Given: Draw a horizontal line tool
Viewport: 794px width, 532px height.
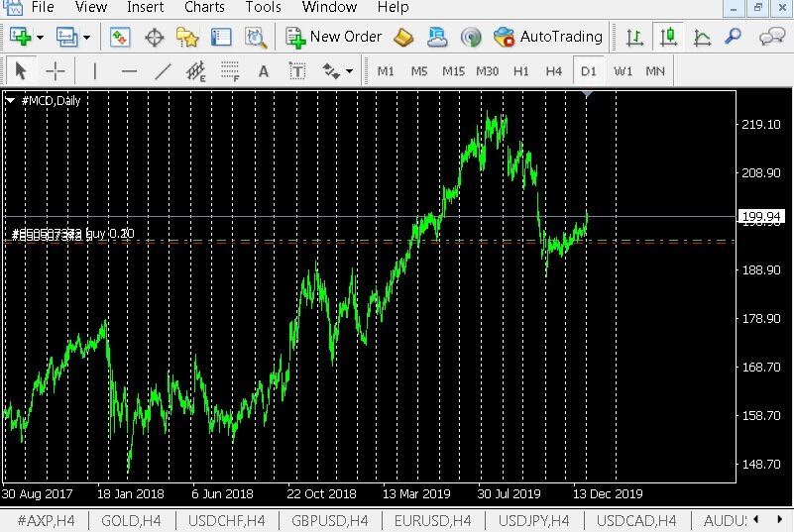Looking at the screenshot, I should point(129,71).
